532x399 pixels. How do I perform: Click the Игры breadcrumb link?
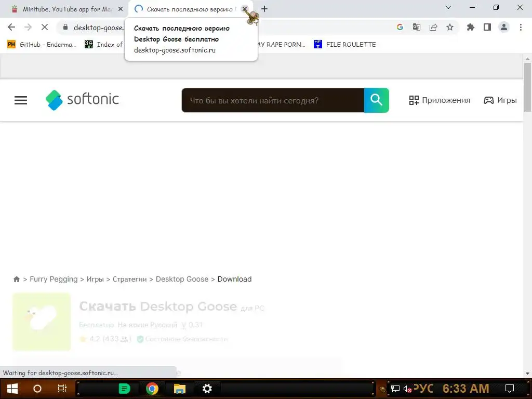point(95,279)
